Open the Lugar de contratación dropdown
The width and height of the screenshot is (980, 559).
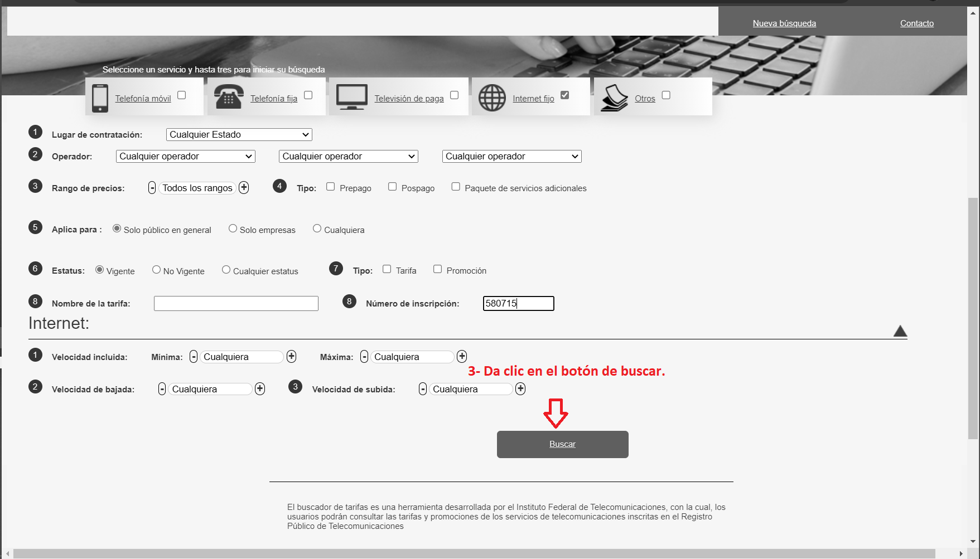pos(239,134)
